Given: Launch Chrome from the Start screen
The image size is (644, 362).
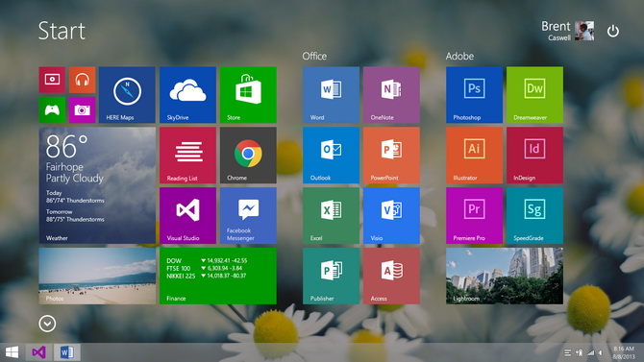Looking at the screenshot, I should pyautogui.click(x=248, y=156).
